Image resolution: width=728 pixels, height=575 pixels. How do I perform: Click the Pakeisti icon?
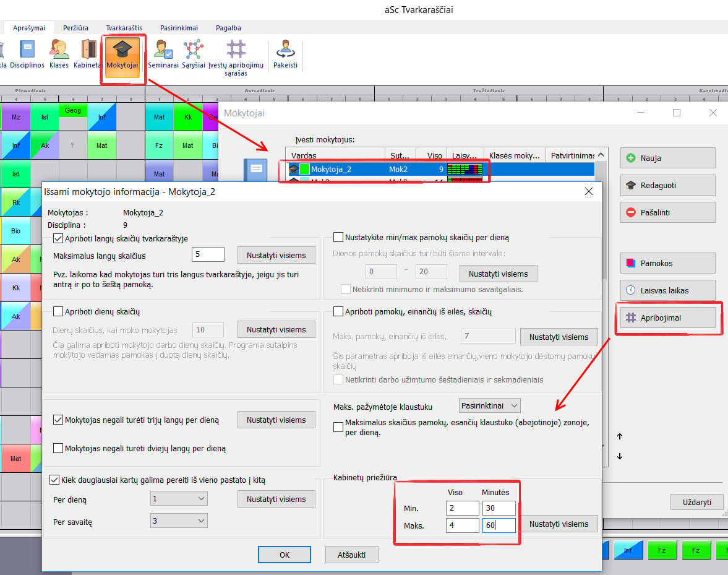pyautogui.click(x=285, y=53)
